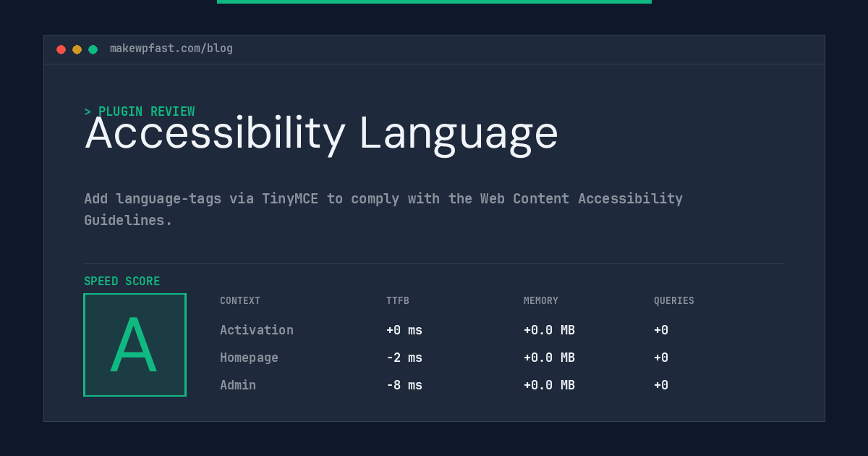
Task: Click the 'SPEED SCORE' label
Action: 122,282
